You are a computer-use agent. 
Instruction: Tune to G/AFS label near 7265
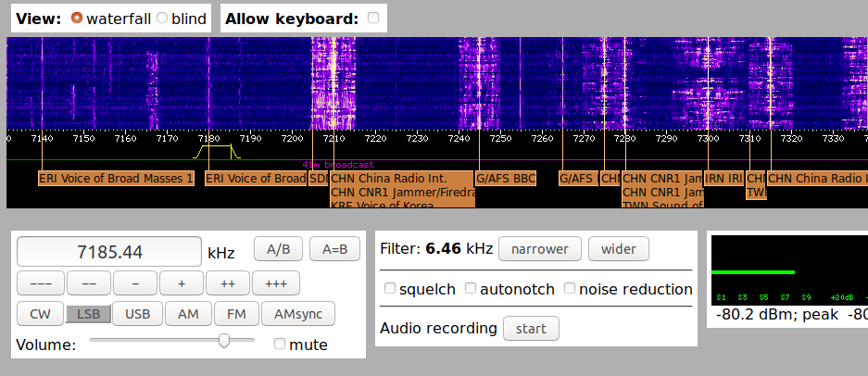578,179
